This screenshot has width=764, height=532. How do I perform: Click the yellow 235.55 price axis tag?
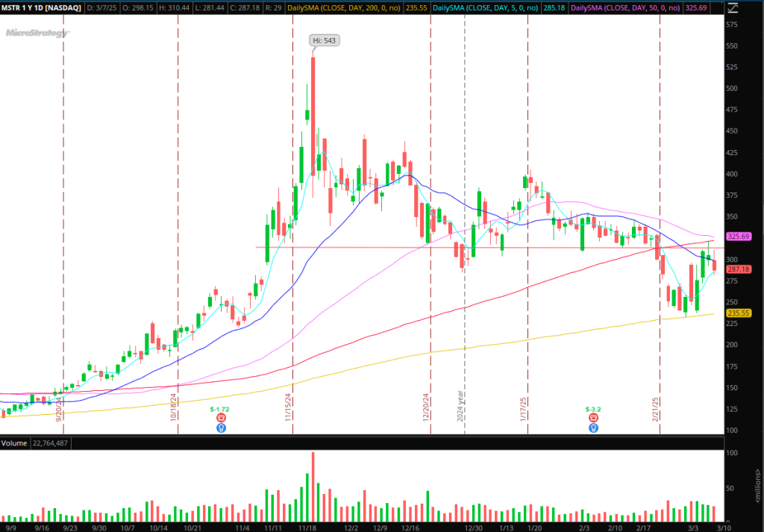coord(738,313)
